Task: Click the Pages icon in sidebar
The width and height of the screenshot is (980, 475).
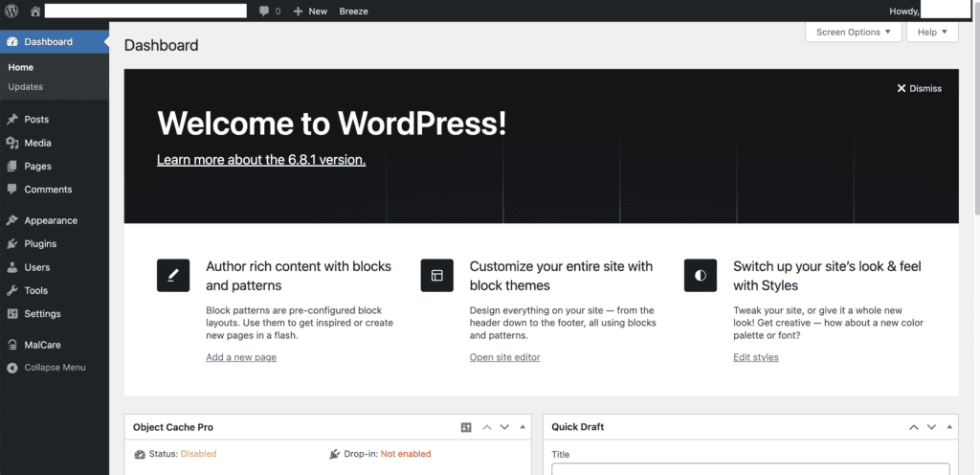Action: coord(11,167)
